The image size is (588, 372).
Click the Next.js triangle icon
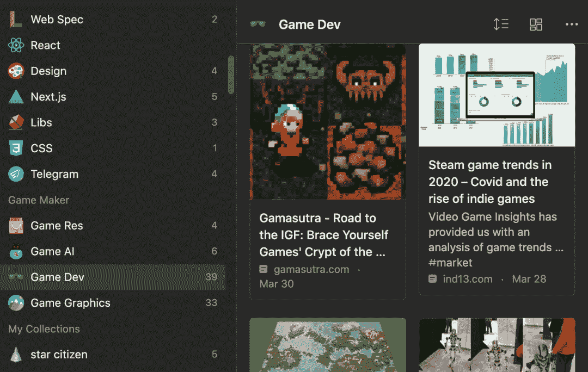point(16,97)
